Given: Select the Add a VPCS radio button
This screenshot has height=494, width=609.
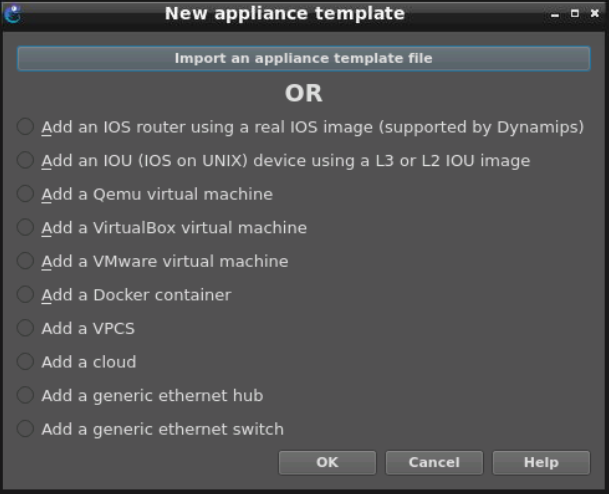Looking at the screenshot, I should point(25,328).
